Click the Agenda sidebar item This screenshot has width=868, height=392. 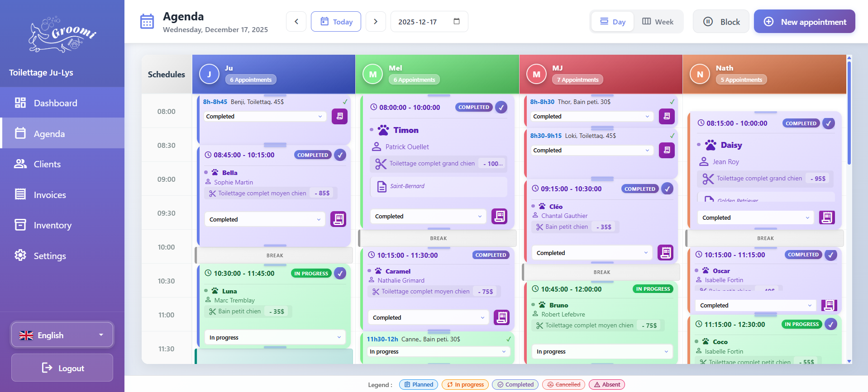pyautogui.click(x=62, y=133)
